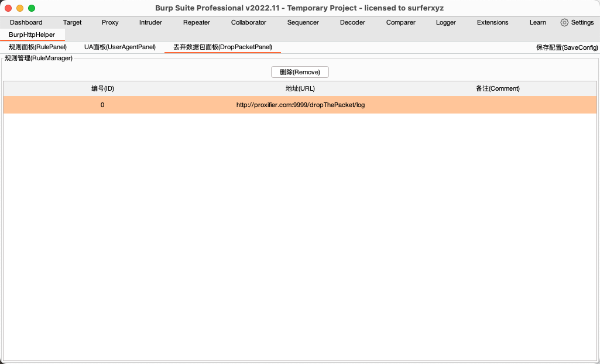Screen dimensions: 600x364
Task: Select the Decoder tab
Action: [x=352, y=23]
